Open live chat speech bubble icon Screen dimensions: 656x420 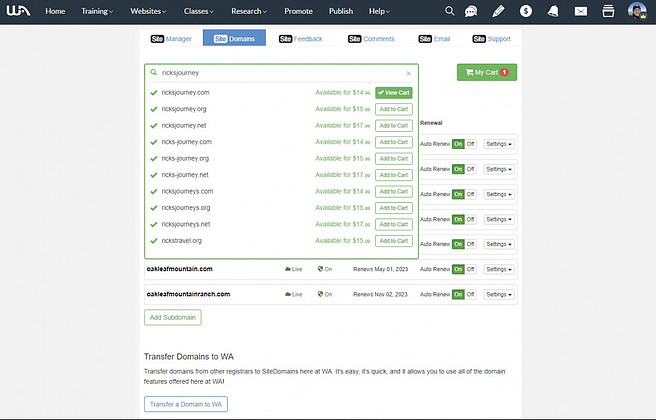point(471,11)
